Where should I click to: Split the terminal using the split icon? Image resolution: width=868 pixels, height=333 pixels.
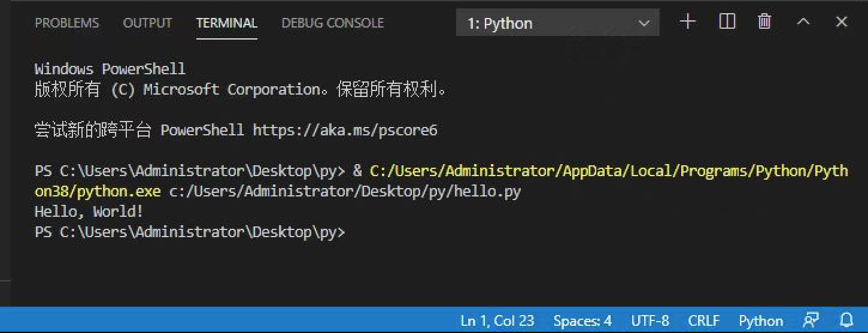point(727,22)
